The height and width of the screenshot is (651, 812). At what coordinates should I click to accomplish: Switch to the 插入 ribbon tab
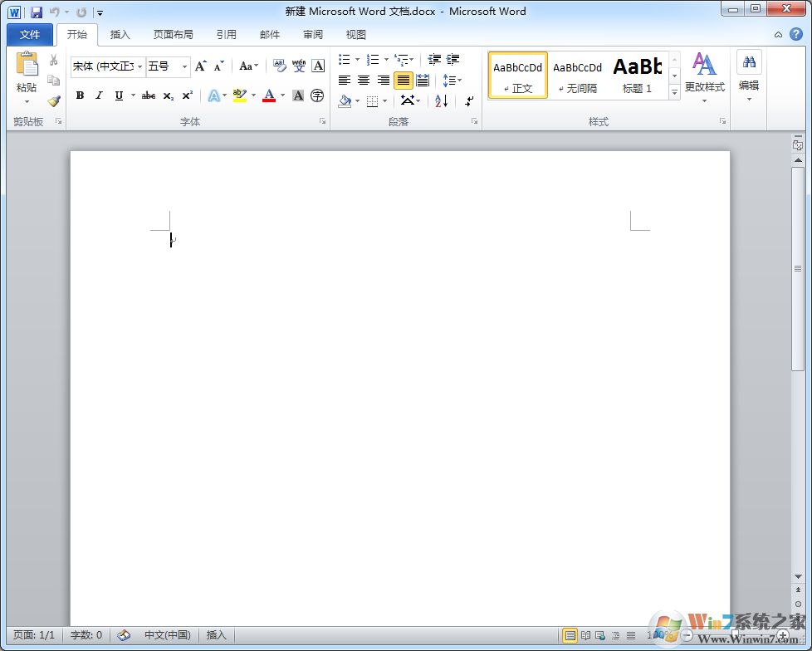tap(120, 34)
